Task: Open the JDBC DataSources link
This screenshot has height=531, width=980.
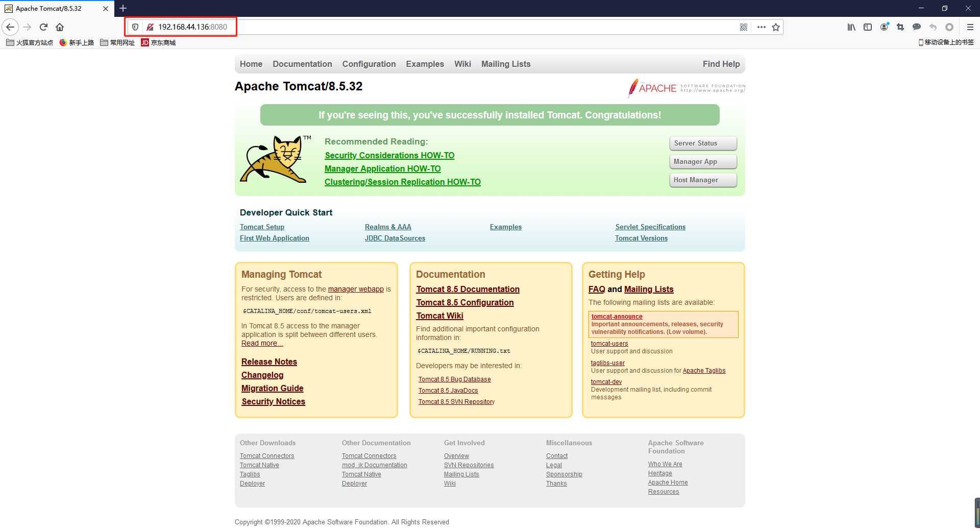Action: pyautogui.click(x=395, y=238)
